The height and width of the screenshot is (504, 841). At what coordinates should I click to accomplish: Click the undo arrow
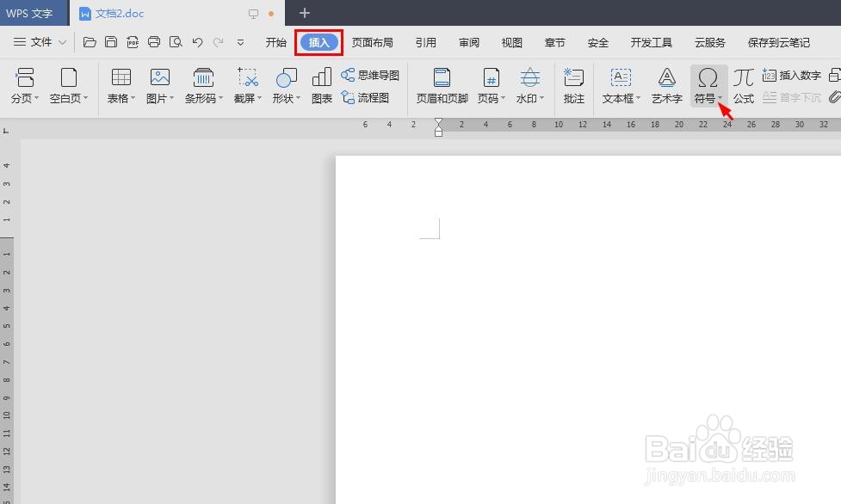(x=197, y=42)
